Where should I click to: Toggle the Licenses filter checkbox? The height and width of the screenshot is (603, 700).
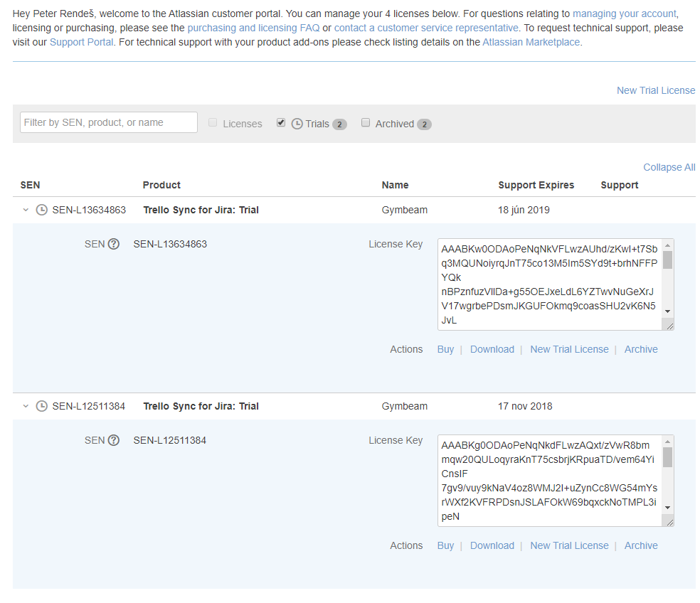[213, 122]
